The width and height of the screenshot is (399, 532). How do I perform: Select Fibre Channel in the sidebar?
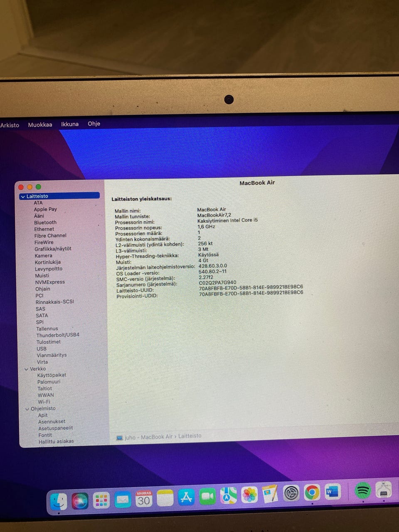pos(50,235)
